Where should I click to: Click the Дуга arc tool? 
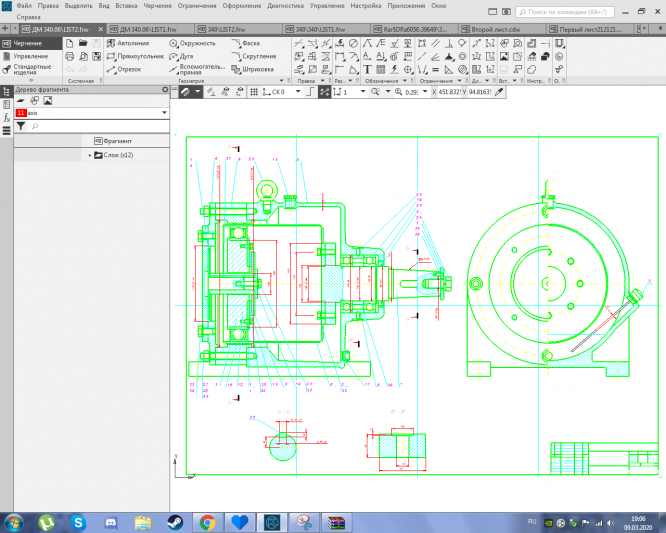(183, 57)
